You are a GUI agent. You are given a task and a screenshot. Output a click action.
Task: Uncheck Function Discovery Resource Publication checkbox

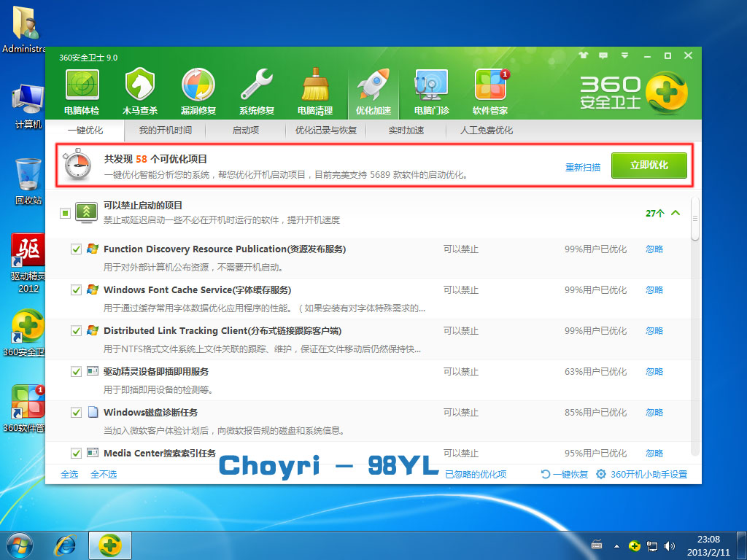tap(77, 249)
